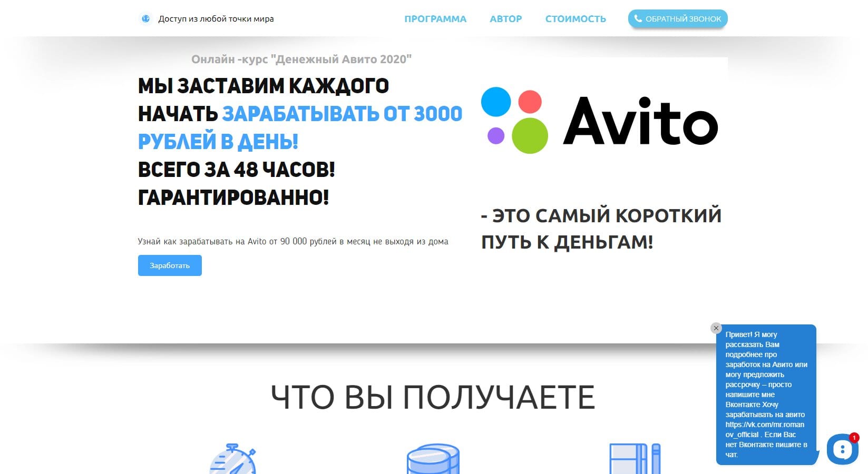Click the notebook and pencil icon
Viewport: 868px width, 474px height.
pyautogui.click(x=635, y=459)
